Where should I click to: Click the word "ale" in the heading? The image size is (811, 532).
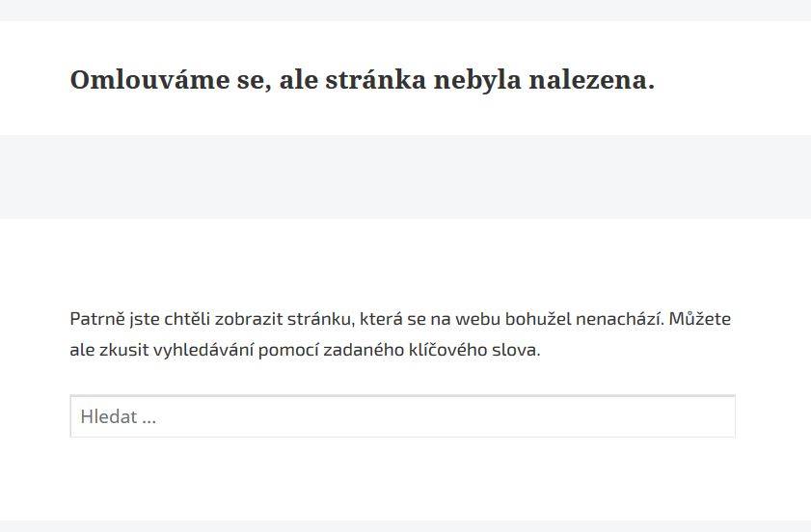[x=299, y=80]
